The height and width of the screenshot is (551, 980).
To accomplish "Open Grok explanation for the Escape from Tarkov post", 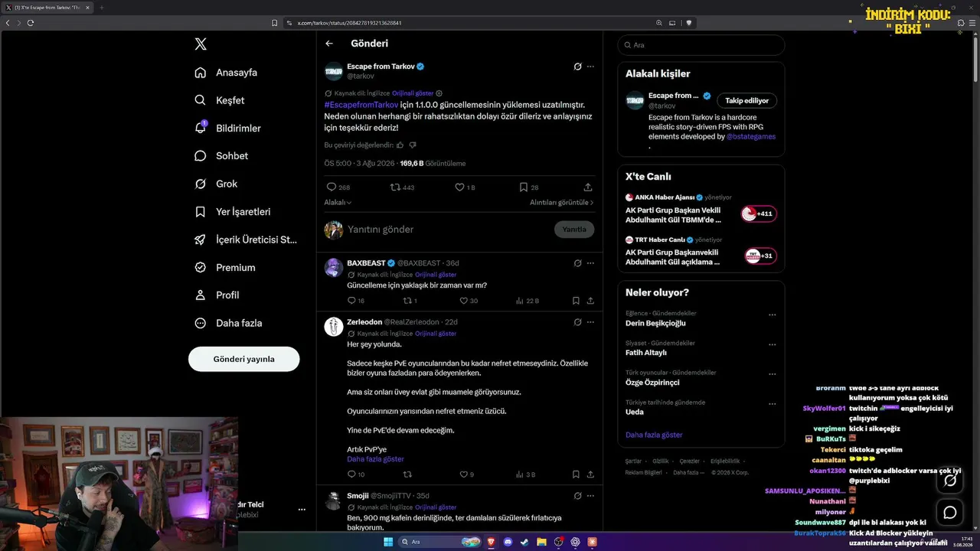I will point(578,67).
